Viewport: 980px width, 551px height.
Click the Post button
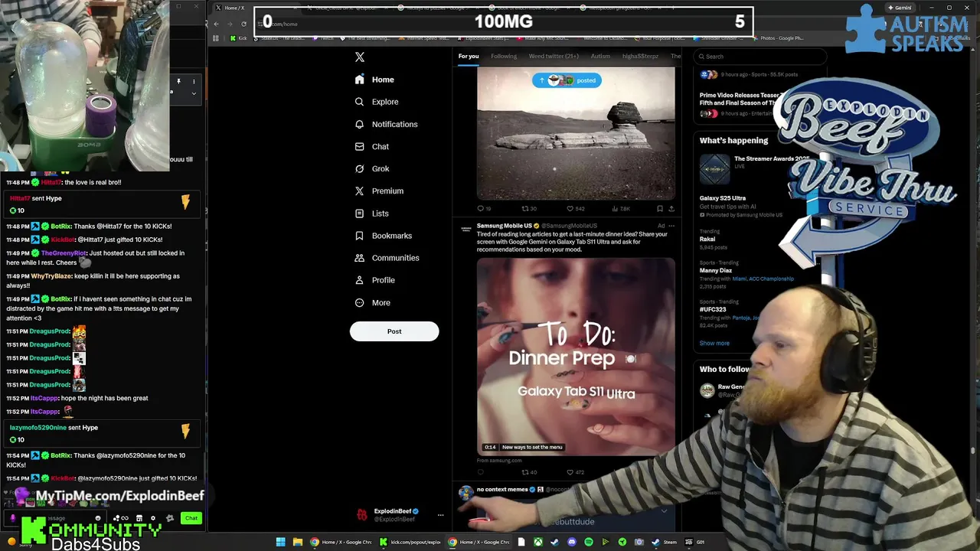click(394, 331)
